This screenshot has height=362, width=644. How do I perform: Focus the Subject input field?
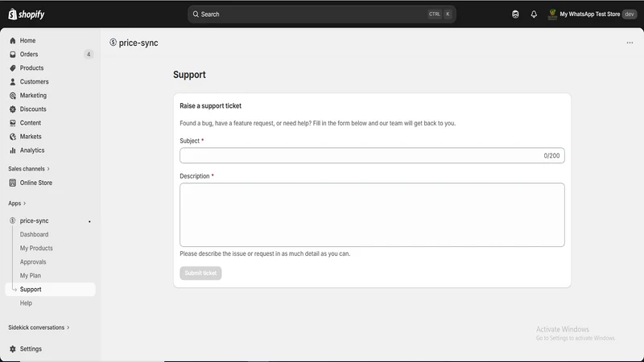372,155
